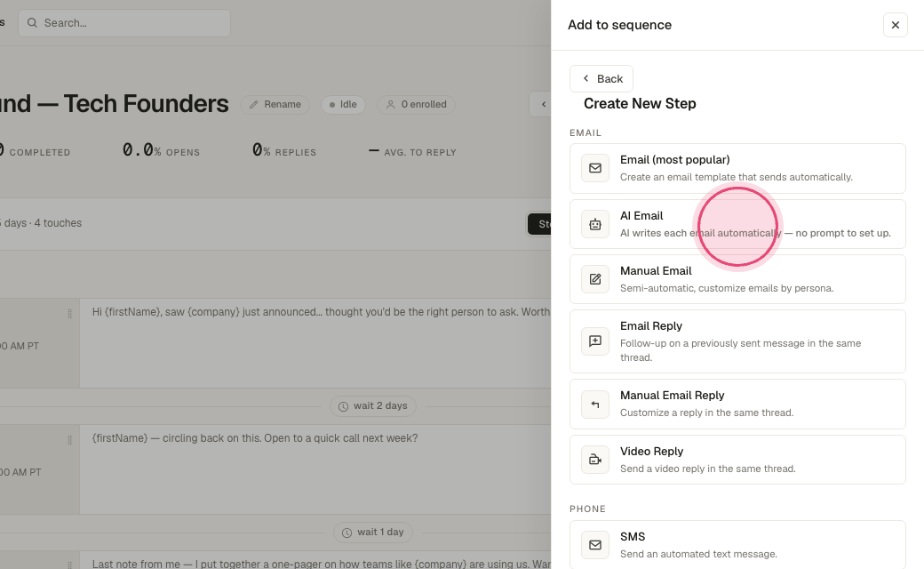This screenshot has height=569, width=924.
Task: Select the AI Email step title
Action: (x=641, y=216)
